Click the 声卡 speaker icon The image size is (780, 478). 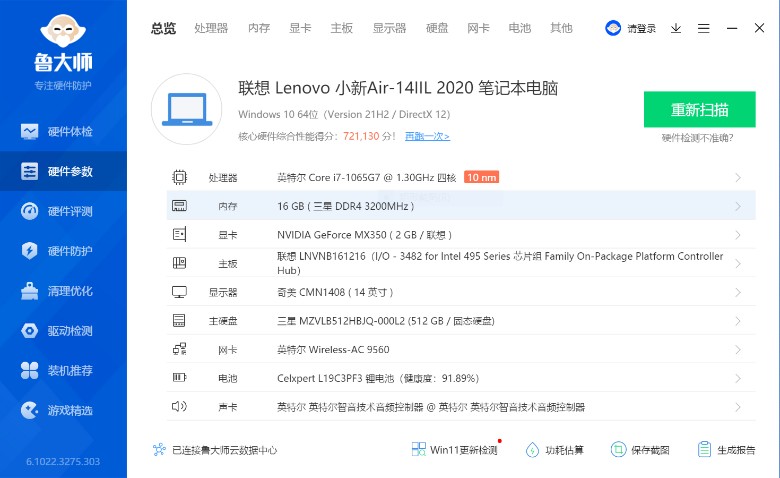pyautogui.click(x=179, y=406)
